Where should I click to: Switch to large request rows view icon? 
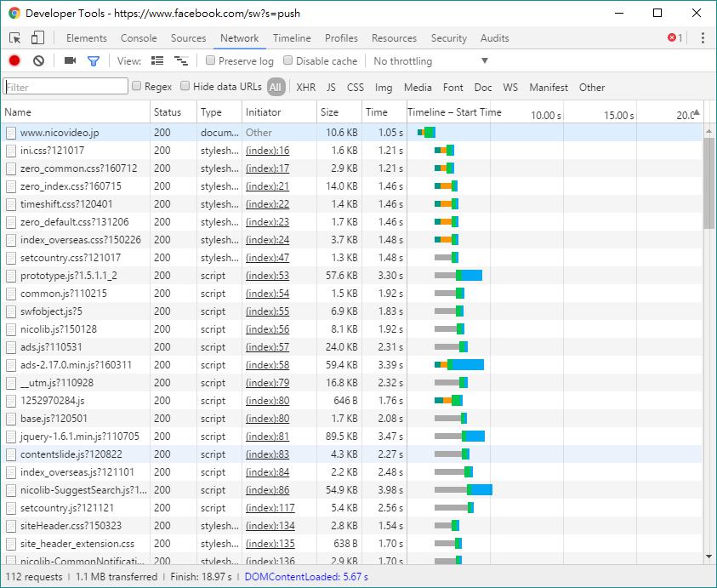coord(157,61)
